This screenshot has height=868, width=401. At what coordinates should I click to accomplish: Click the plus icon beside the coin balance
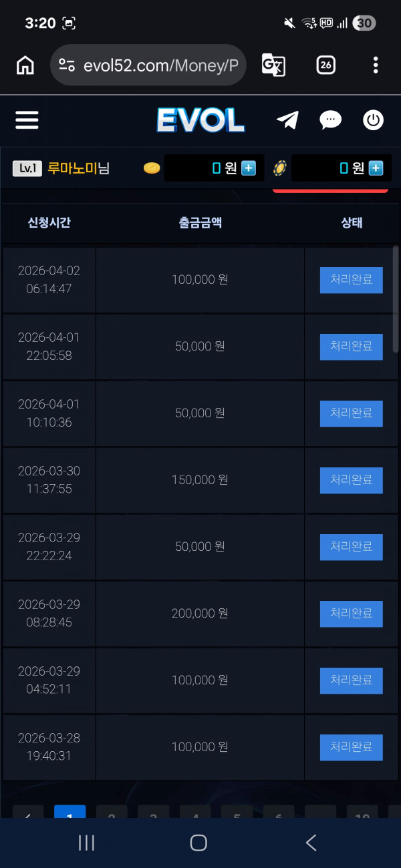click(x=249, y=168)
